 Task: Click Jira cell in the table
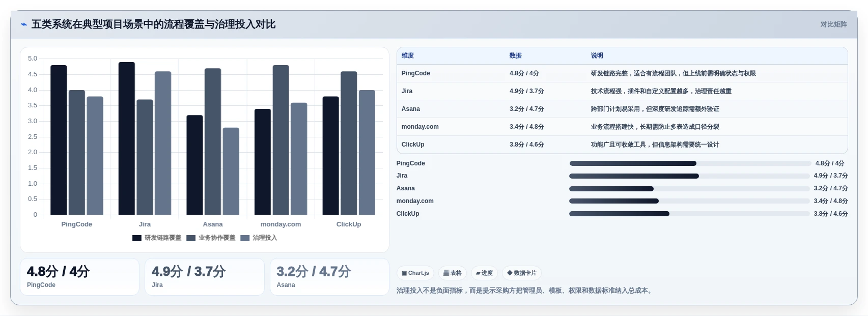pyautogui.click(x=407, y=91)
